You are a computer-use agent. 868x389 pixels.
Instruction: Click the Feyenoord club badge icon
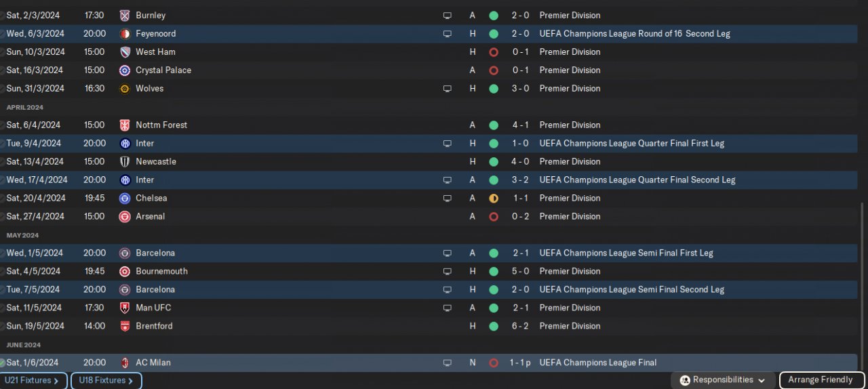(x=124, y=33)
